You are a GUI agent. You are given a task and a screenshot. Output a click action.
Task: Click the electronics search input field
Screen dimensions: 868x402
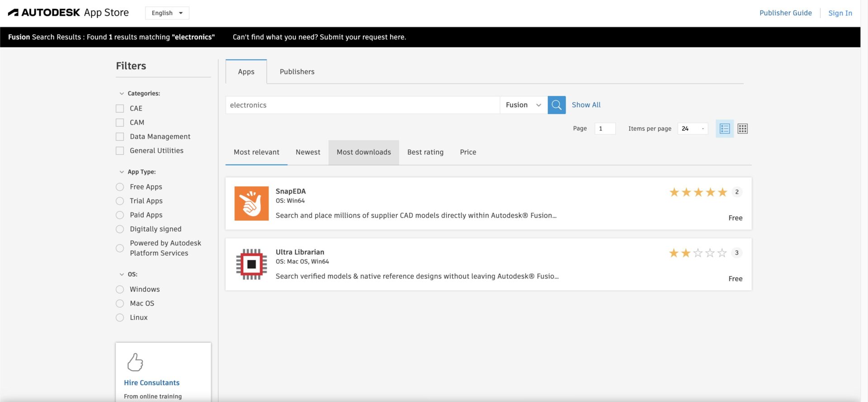pos(362,105)
